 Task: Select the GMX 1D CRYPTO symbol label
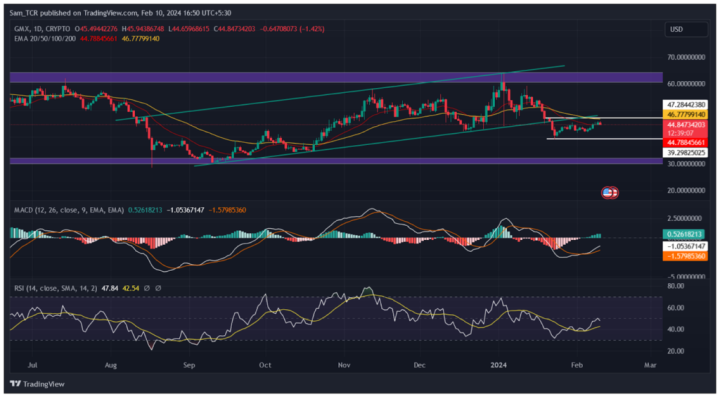point(44,29)
